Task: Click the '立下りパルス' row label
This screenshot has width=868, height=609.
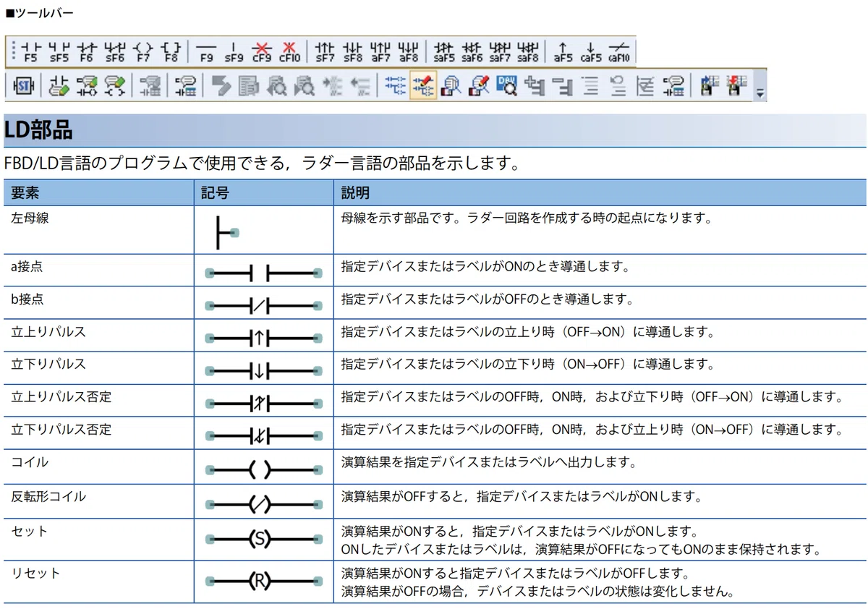Action: pos(48,364)
